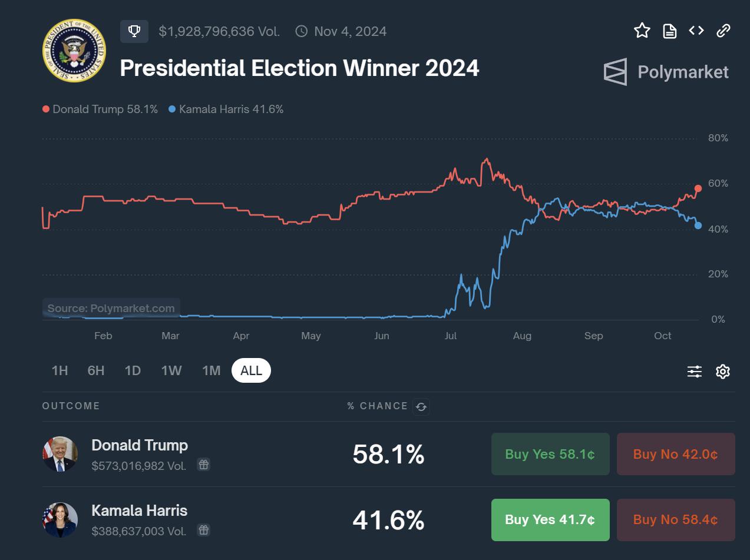Buy No 42.0¢ for Donald Trump
The width and height of the screenshot is (750, 560).
click(676, 454)
